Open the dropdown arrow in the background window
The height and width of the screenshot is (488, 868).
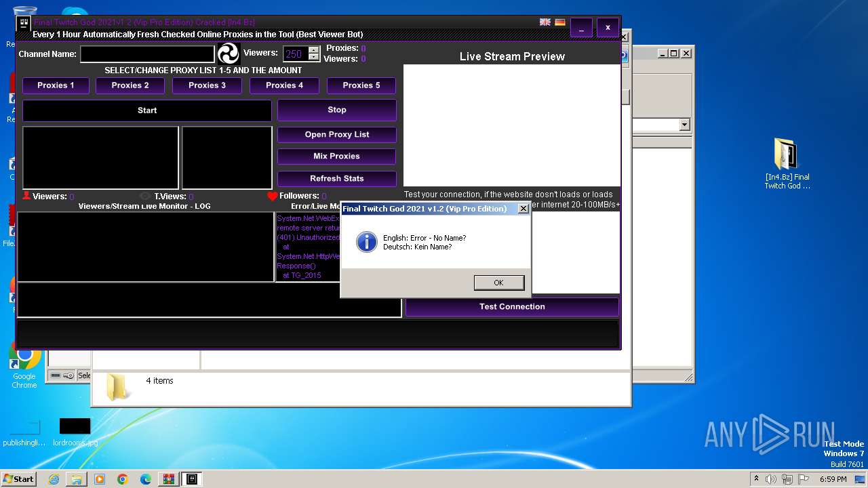684,125
